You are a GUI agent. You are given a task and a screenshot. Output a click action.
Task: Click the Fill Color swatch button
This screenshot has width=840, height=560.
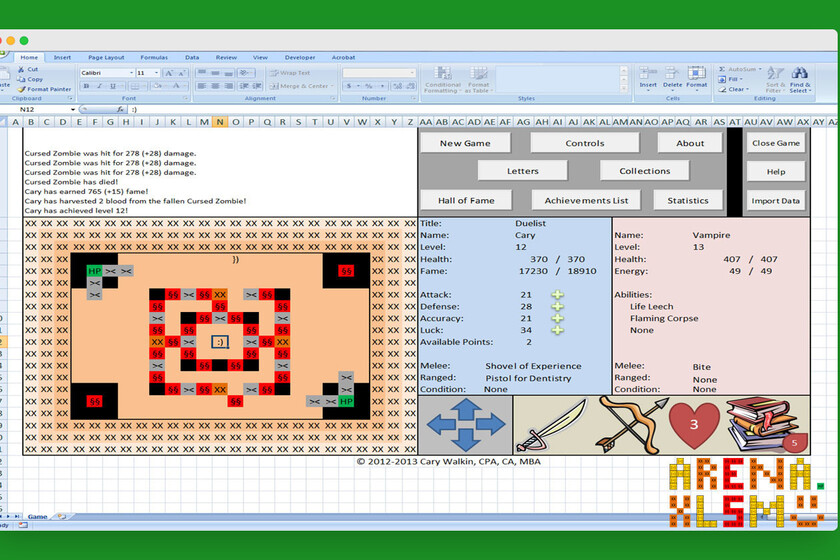pos(157,86)
